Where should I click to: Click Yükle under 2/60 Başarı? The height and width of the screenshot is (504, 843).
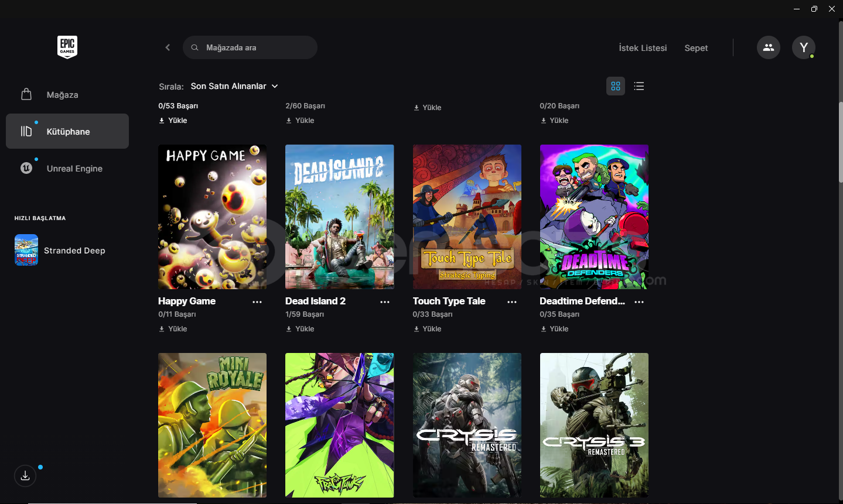pyautogui.click(x=300, y=121)
